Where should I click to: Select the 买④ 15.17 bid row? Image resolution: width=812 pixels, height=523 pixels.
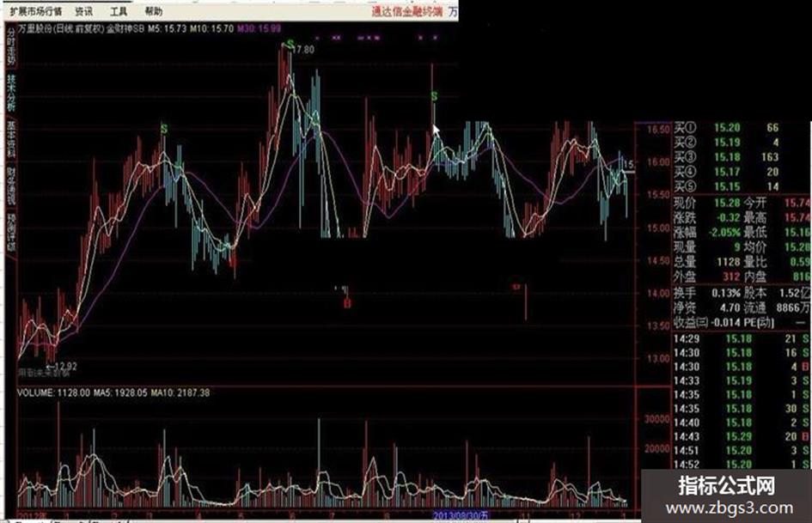(727, 172)
